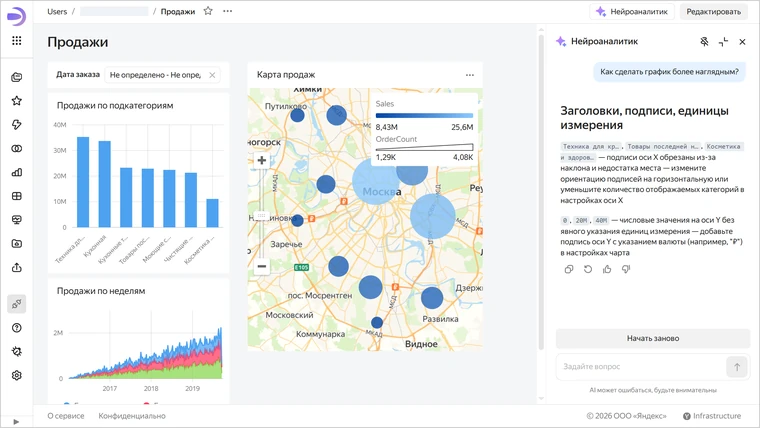Like the assistant answer thumbs up
Viewport: 760px width, 428px height.
coord(607,269)
